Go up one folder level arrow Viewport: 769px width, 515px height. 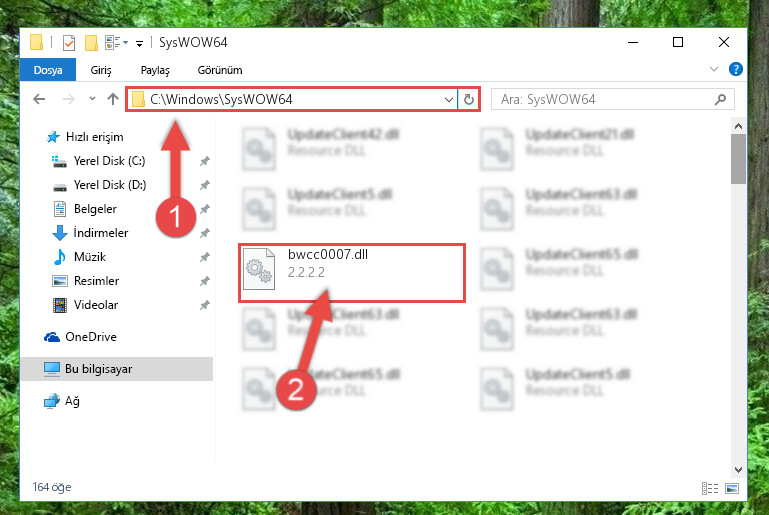tap(113, 99)
